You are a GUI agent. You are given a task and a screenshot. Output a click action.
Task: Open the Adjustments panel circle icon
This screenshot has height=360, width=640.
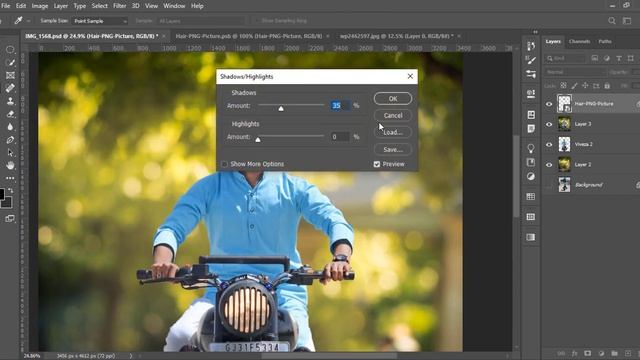click(x=531, y=176)
